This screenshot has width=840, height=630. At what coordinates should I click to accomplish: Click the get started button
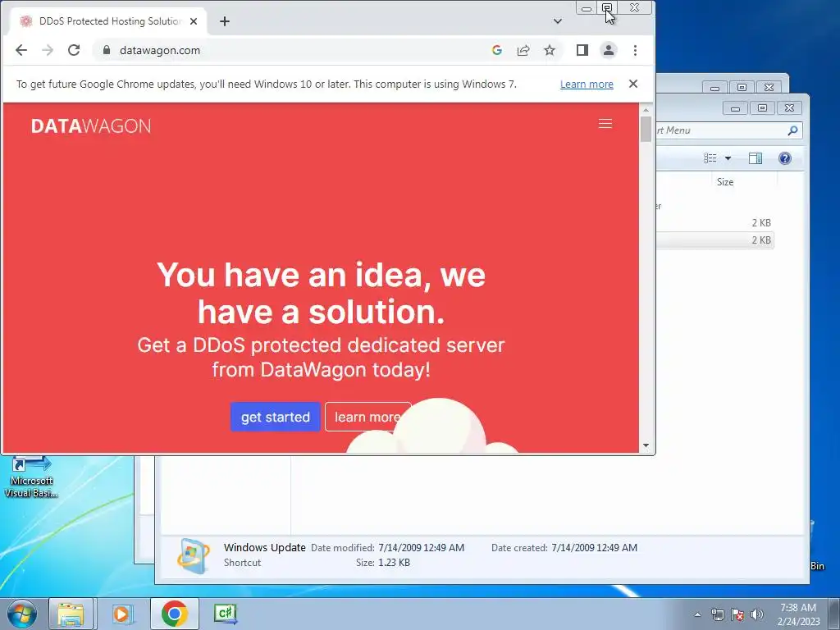(276, 417)
